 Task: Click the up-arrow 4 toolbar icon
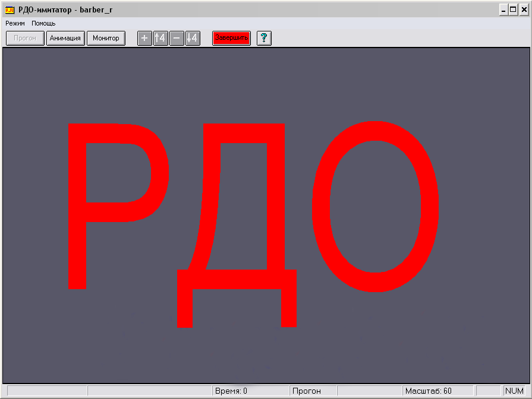(x=160, y=38)
